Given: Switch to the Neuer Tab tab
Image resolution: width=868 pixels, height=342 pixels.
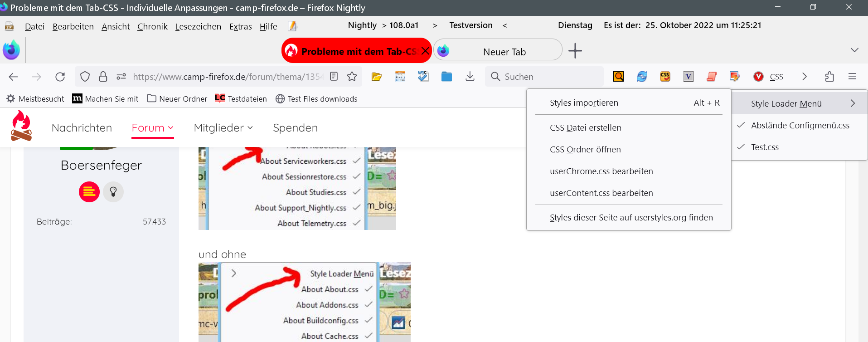Looking at the screenshot, I should point(498,50).
